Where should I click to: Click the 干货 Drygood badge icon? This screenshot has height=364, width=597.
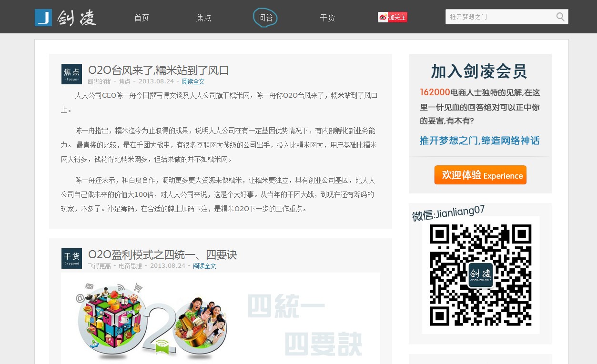71,258
